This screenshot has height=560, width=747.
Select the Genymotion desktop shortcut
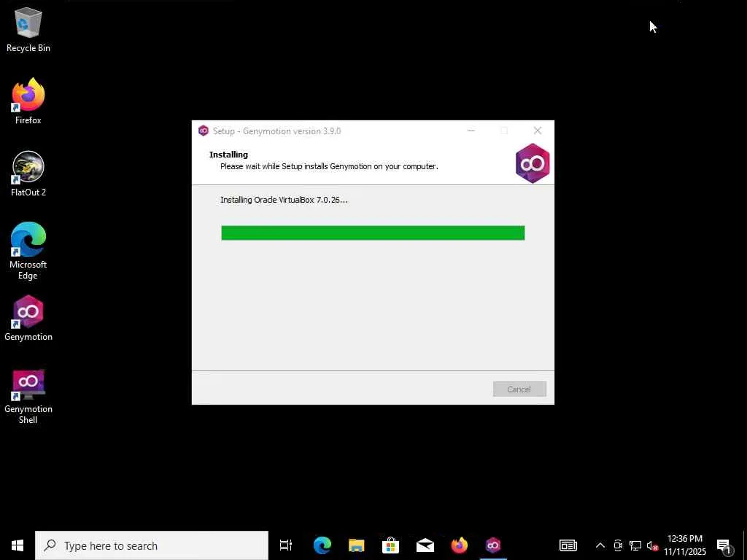[x=28, y=318]
